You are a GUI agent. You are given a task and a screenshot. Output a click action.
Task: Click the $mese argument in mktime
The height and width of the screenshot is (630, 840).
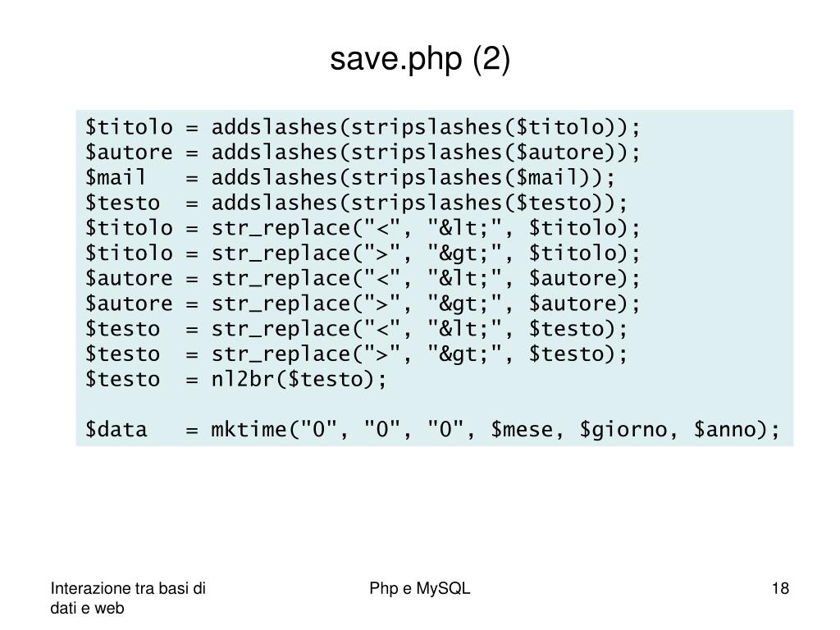point(521,430)
